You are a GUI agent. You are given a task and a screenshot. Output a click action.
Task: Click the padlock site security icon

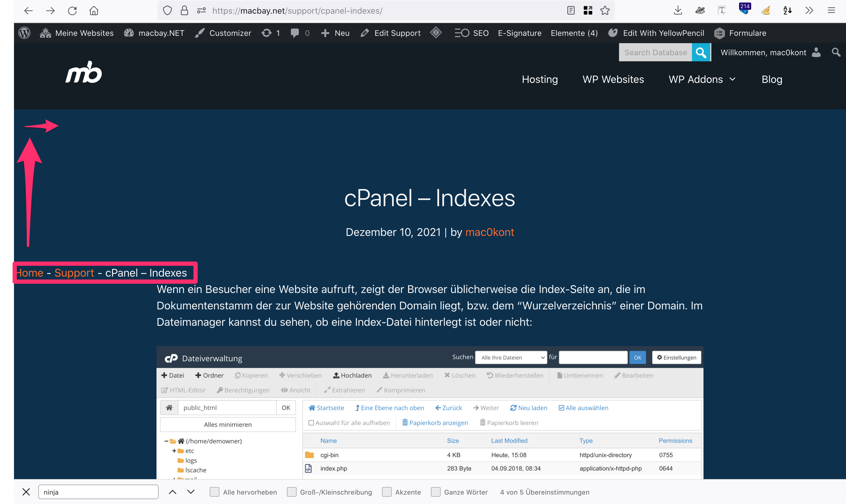[x=184, y=11]
